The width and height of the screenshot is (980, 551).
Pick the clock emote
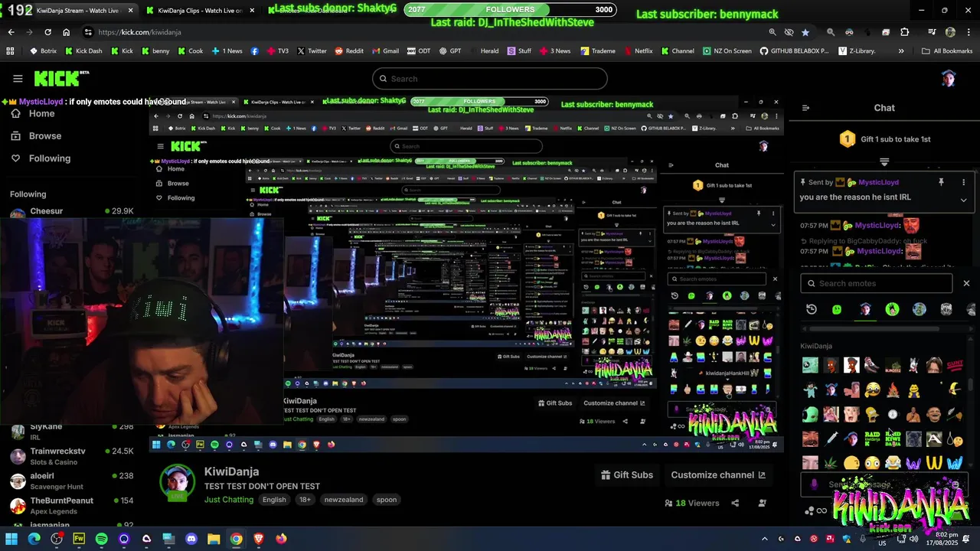click(893, 415)
